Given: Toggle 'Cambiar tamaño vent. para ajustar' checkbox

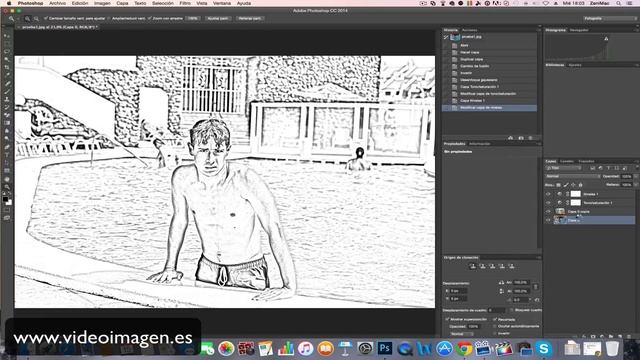Looking at the screenshot, I should pyautogui.click(x=46, y=18).
